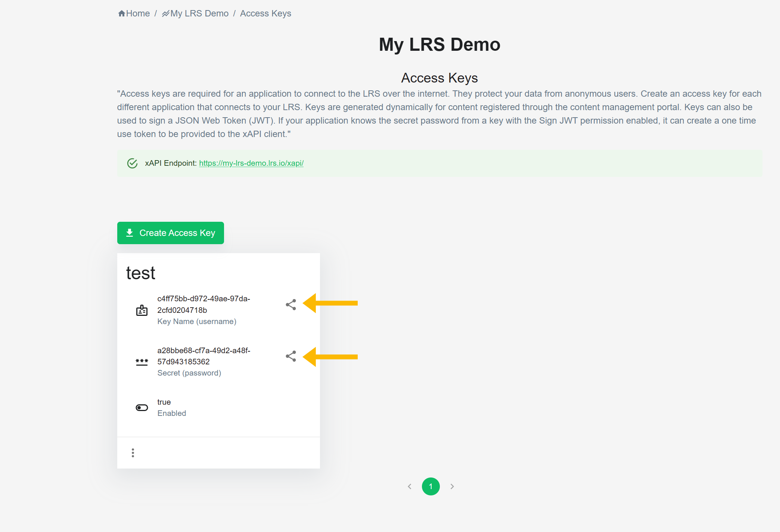The height and width of the screenshot is (532, 780).
Task: Click the Key Name username value text
Action: 203,304
